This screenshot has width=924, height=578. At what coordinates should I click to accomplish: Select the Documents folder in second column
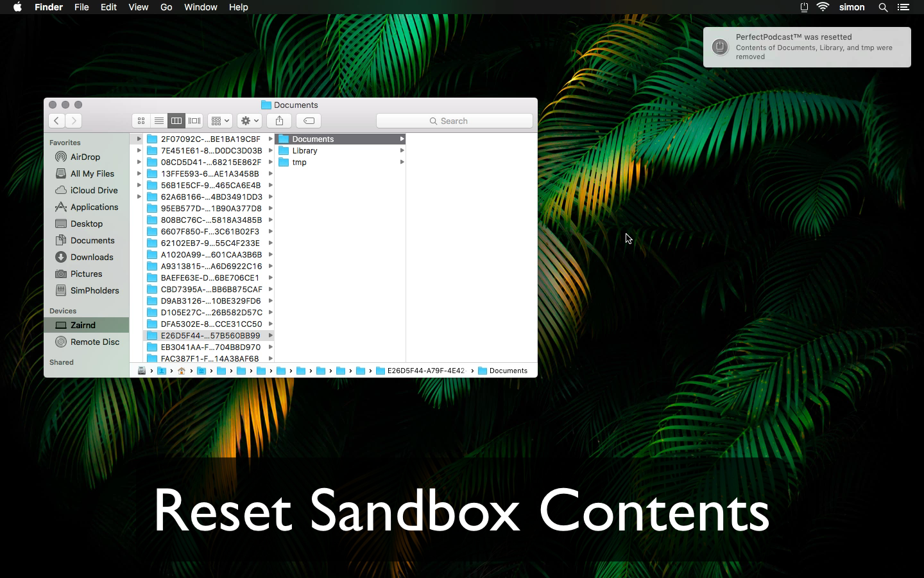pyautogui.click(x=340, y=139)
